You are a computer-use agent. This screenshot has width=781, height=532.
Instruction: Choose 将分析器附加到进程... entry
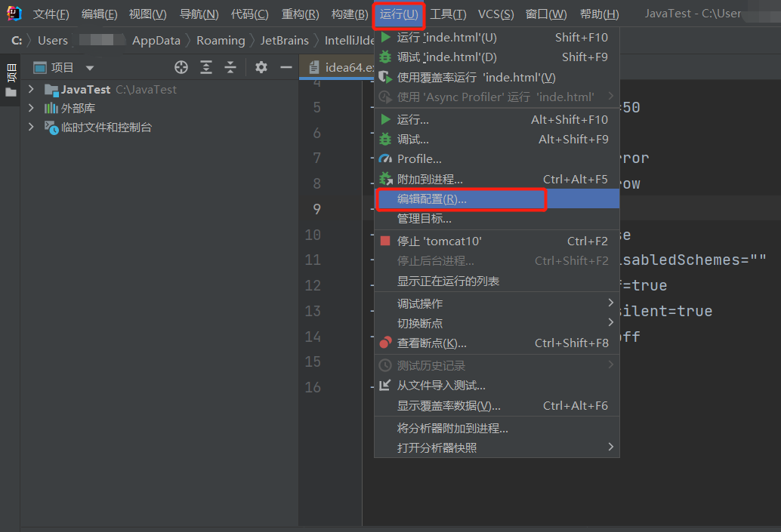click(x=496, y=428)
